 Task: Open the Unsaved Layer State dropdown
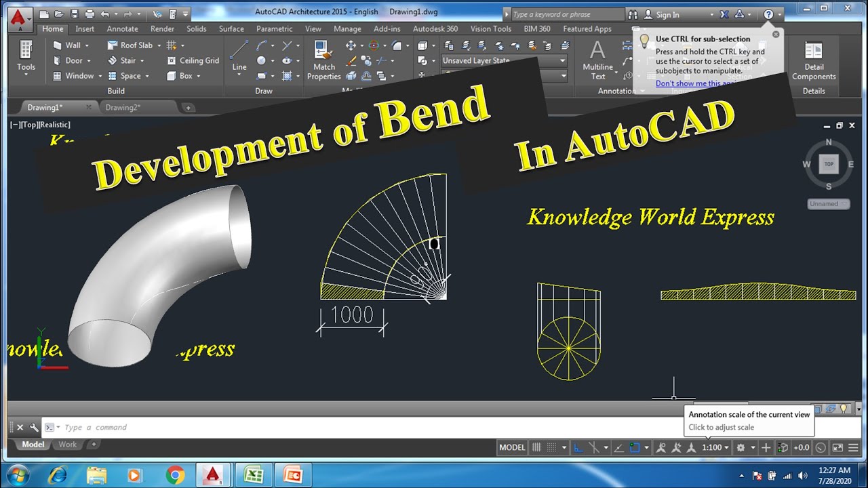(x=504, y=60)
